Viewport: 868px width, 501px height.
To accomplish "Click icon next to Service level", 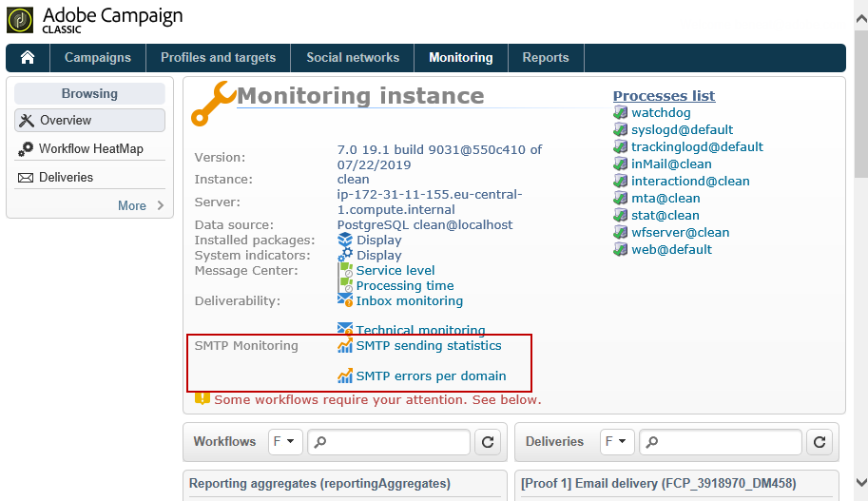I will [x=346, y=270].
